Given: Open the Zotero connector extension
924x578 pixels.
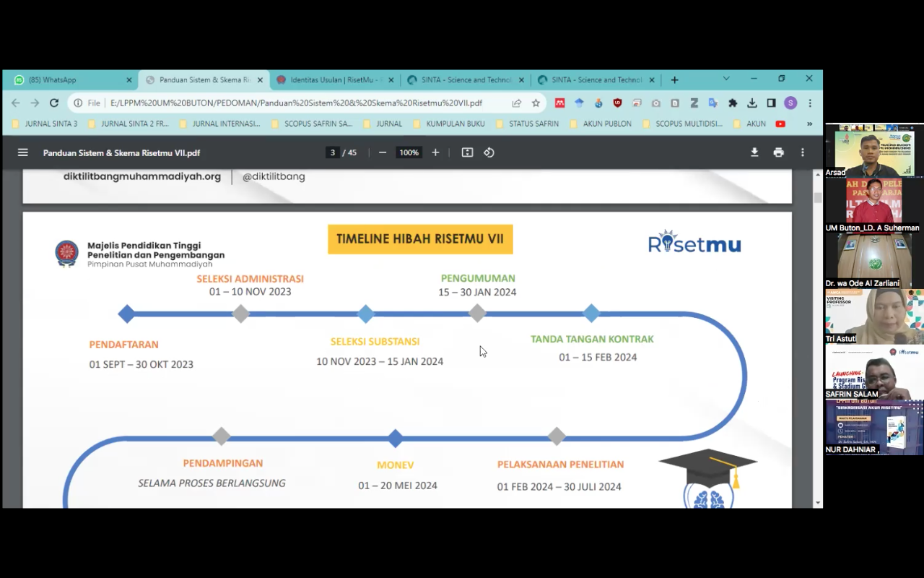Looking at the screenshot, I should (x=694, y=103).
